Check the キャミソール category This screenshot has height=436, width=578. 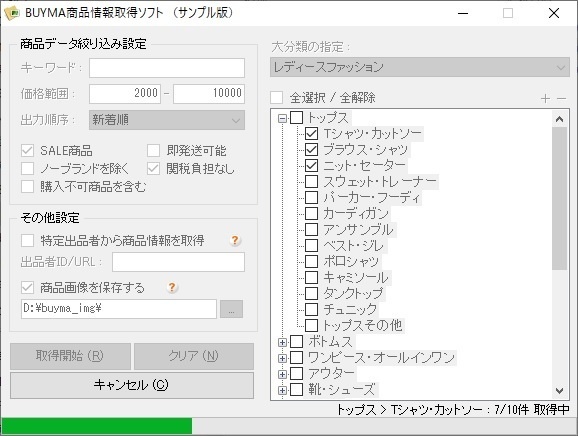coord(311,277)
